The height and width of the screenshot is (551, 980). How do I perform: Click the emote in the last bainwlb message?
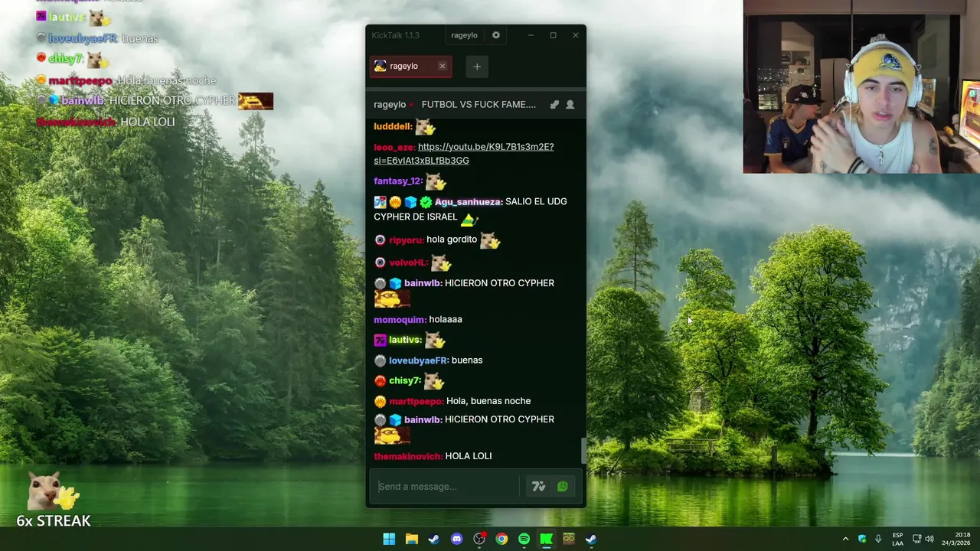click(392, 435)
